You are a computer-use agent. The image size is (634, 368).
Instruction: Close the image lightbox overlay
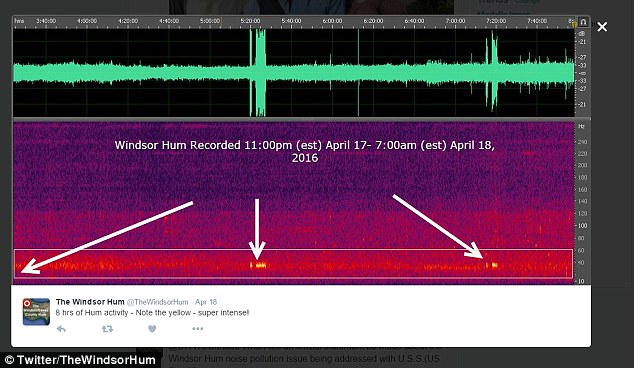point(602,27)
